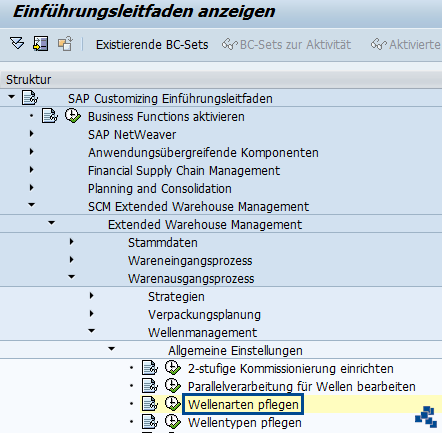Click the Struktur column header
Screen dimensions: 442x433
pyautogui.click(x=221, y=80)
